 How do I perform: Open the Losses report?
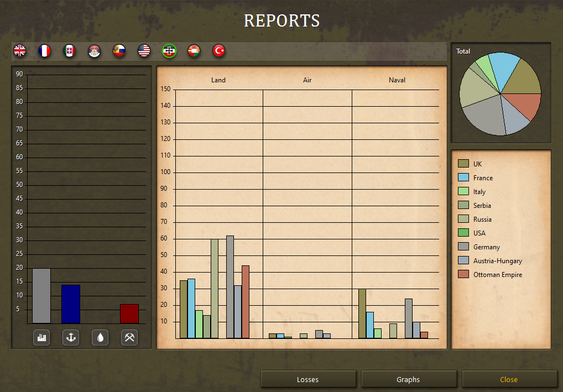[x=308, y=379]
